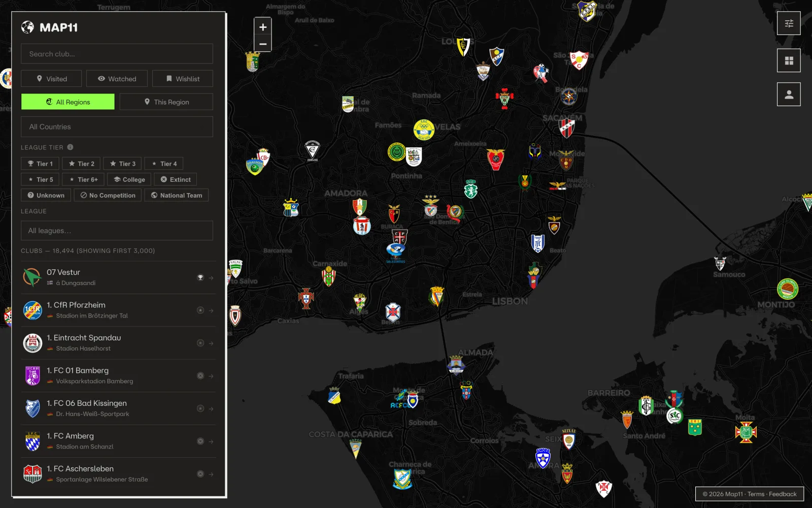Open arrow for 1. FC Amberg row
This screenshot has width=812, height=508.
point(211,441)
